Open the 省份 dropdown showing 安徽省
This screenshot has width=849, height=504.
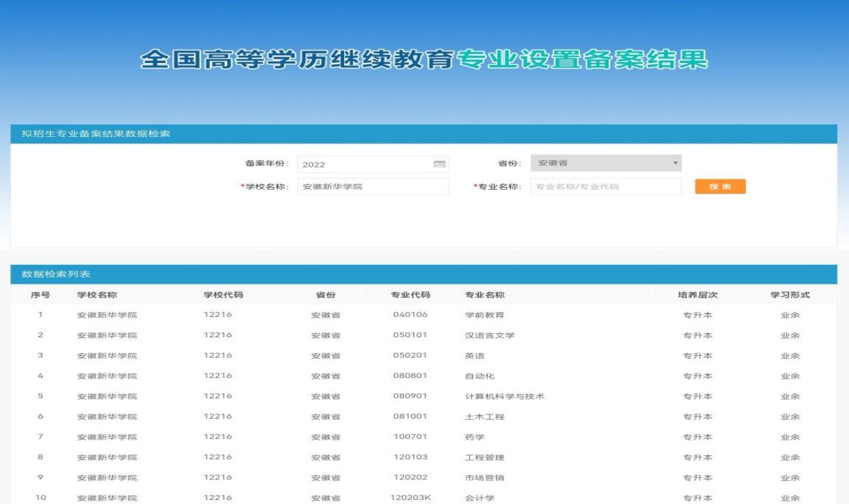click(x=606, y=163)
